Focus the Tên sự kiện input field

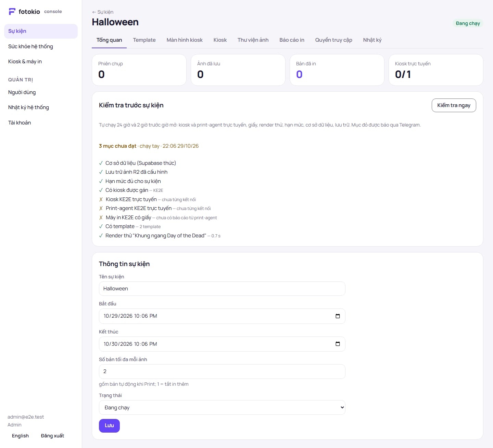(222, 289)
